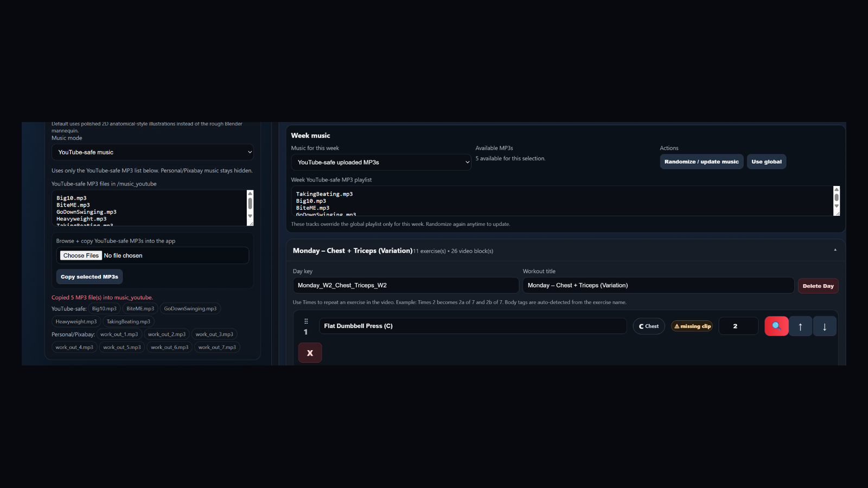
Task: Click the Day key input field
Action: [406, 285]
